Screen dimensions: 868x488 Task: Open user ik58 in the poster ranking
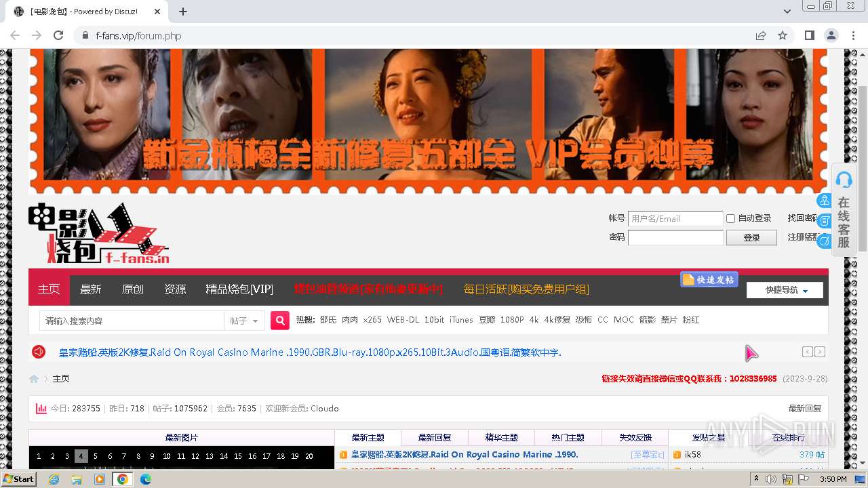[x=693, y=455]
